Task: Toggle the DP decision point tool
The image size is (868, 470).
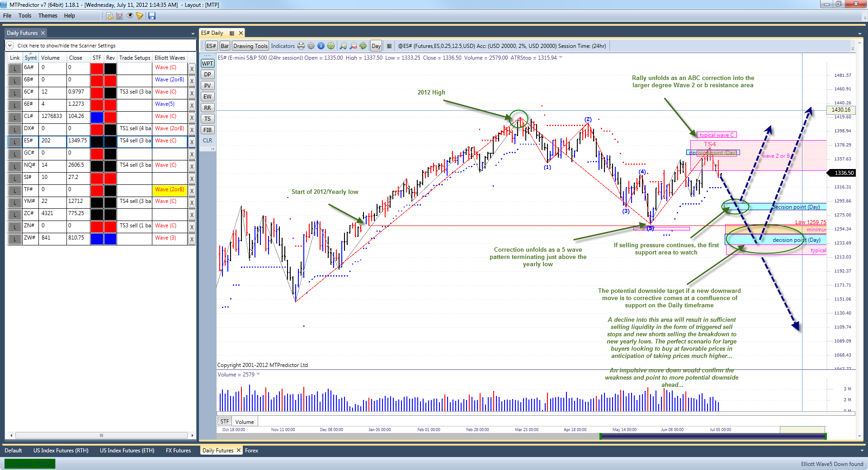Action: tap(208, 75)
